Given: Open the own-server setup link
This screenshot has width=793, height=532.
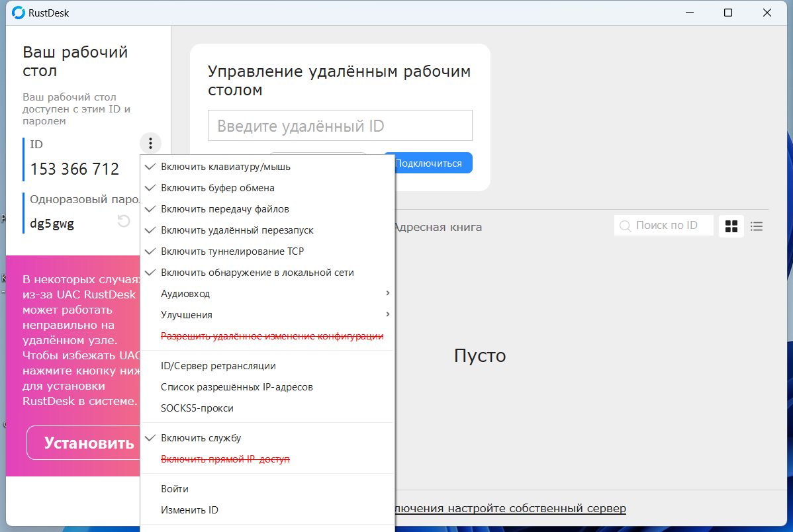Looking at the screenshot, I should tap(510, 508).
